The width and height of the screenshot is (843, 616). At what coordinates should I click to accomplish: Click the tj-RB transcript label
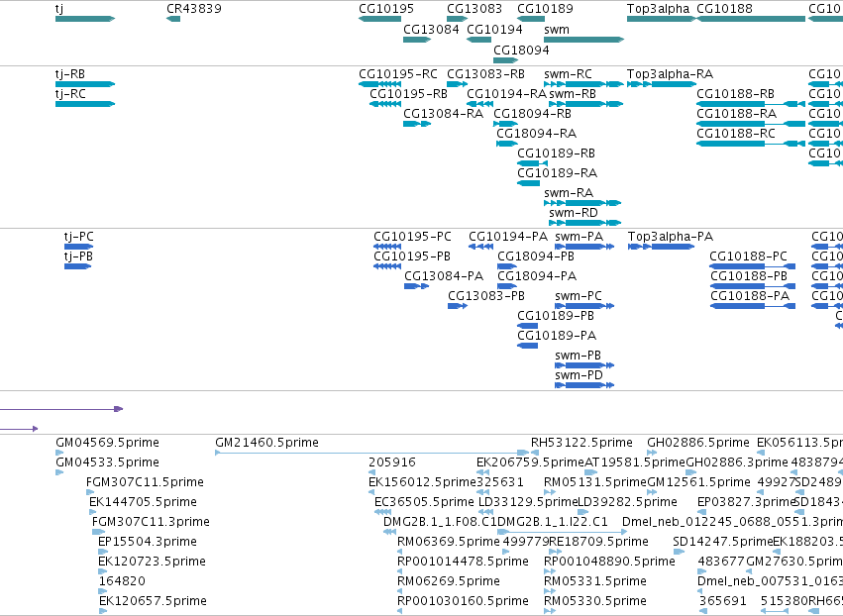[x=70, y=74]
